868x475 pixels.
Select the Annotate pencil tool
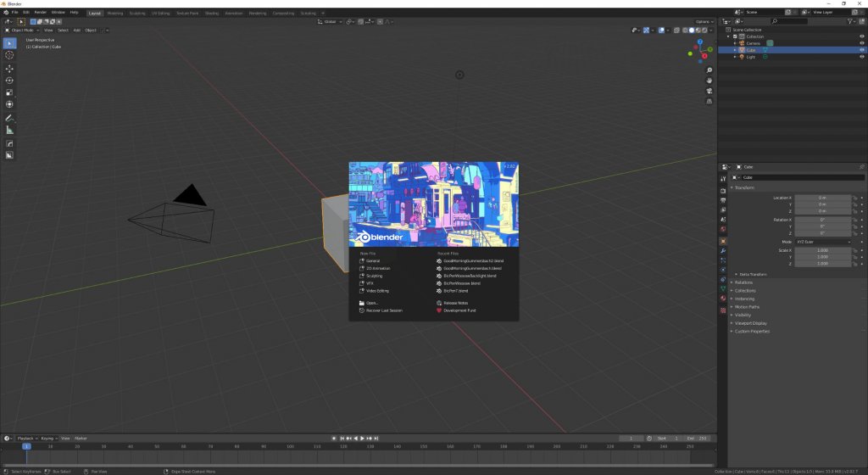[9, 117]
